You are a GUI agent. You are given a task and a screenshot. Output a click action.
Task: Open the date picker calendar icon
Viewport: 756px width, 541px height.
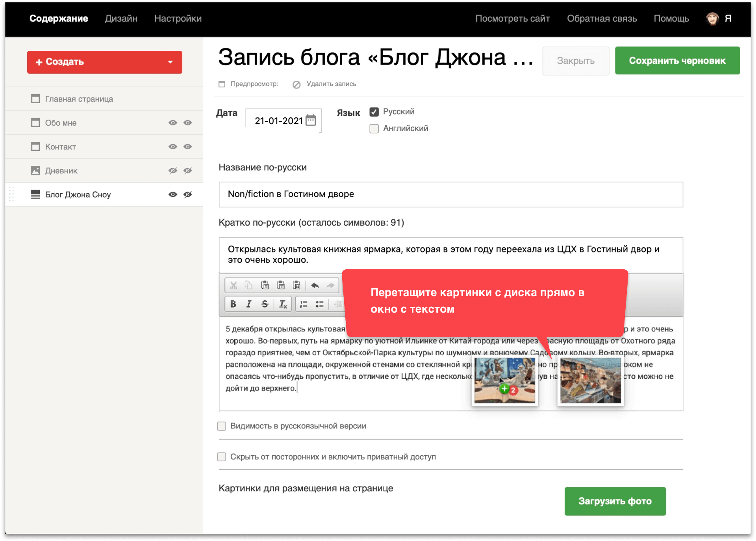[311, 120]
